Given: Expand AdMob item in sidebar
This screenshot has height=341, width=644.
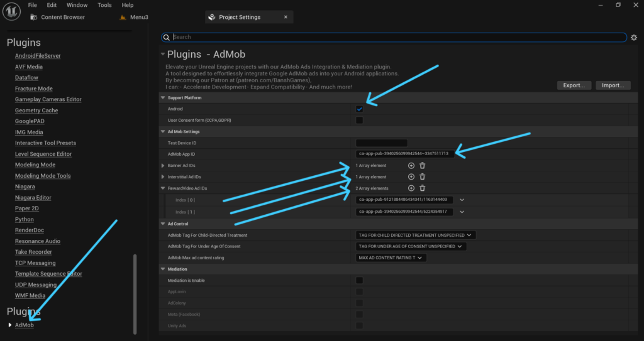Looking at the screenshot, I should coord(10,325).
